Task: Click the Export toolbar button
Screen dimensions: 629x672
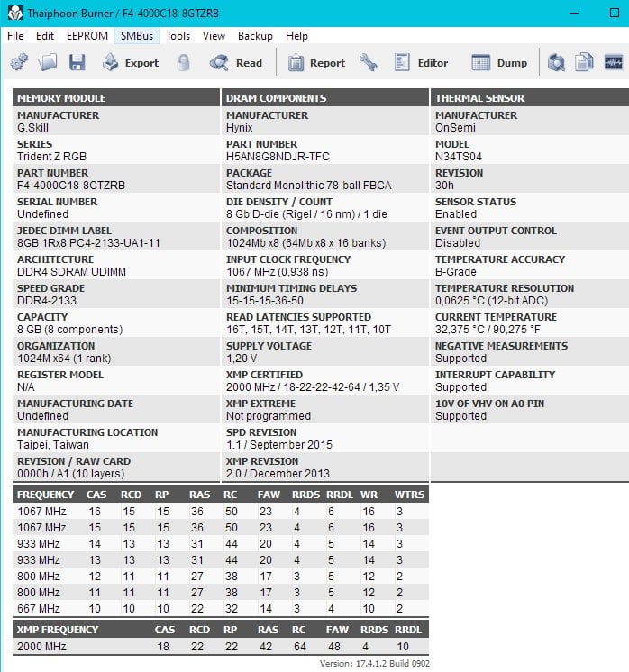Action: click(x=131, y=62)
